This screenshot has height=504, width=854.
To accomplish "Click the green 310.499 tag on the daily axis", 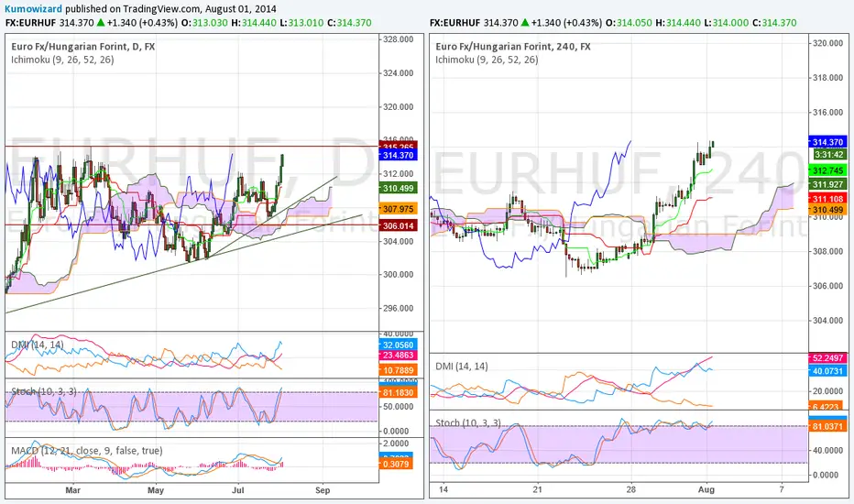I will click(398, 189).
